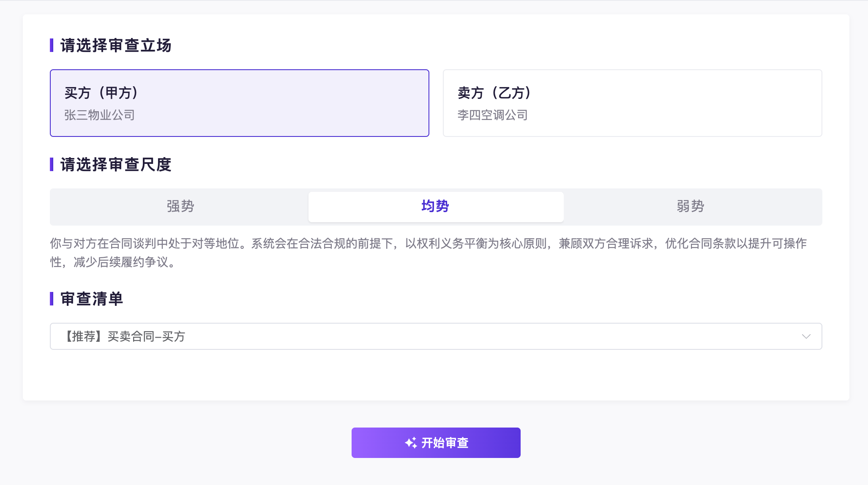
Task: Choose the 强势 review intensity
Action: tap(180, 207)
